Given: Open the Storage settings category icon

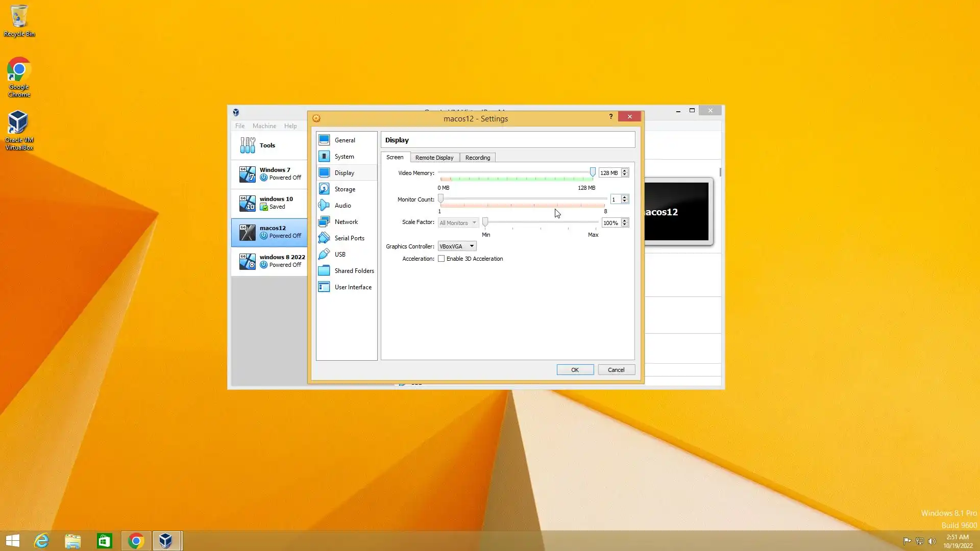Looking at the screenshot, I should [x=324, y=189].
